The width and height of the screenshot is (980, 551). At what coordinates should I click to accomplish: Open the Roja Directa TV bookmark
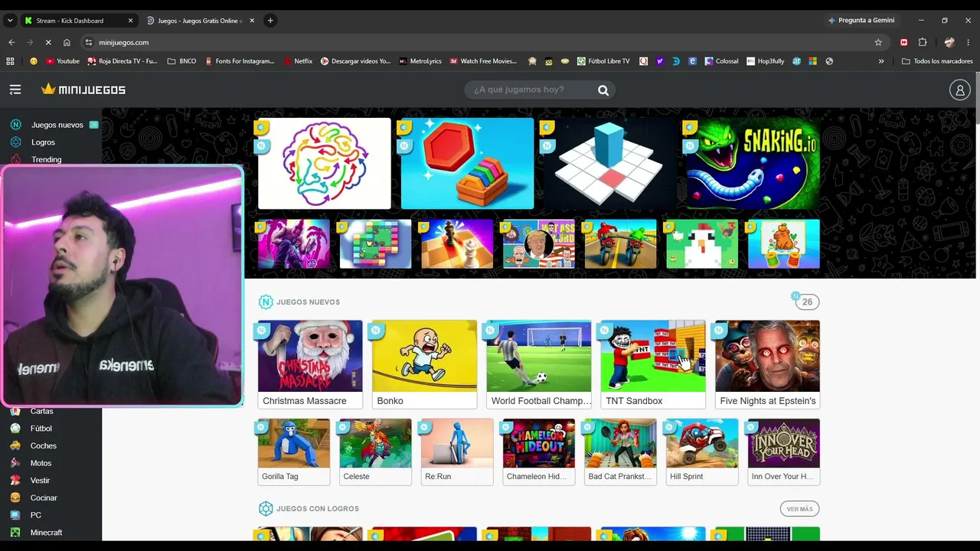122,61
